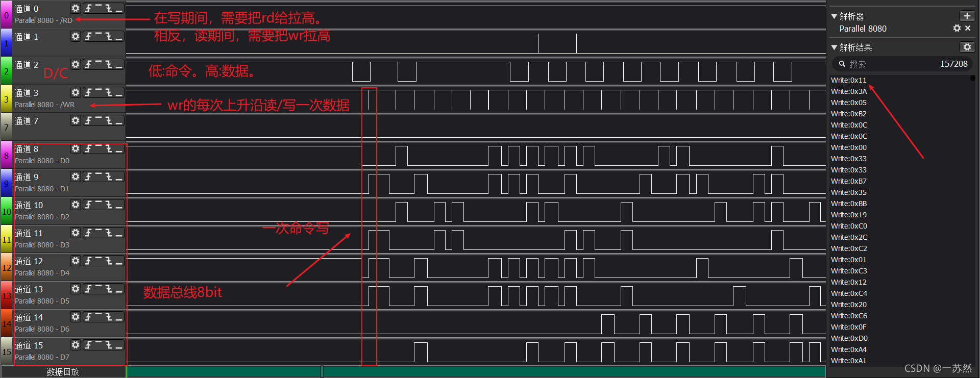
Task: Click the search field in results
Action: pyautogui.click(x=903, y=64)
